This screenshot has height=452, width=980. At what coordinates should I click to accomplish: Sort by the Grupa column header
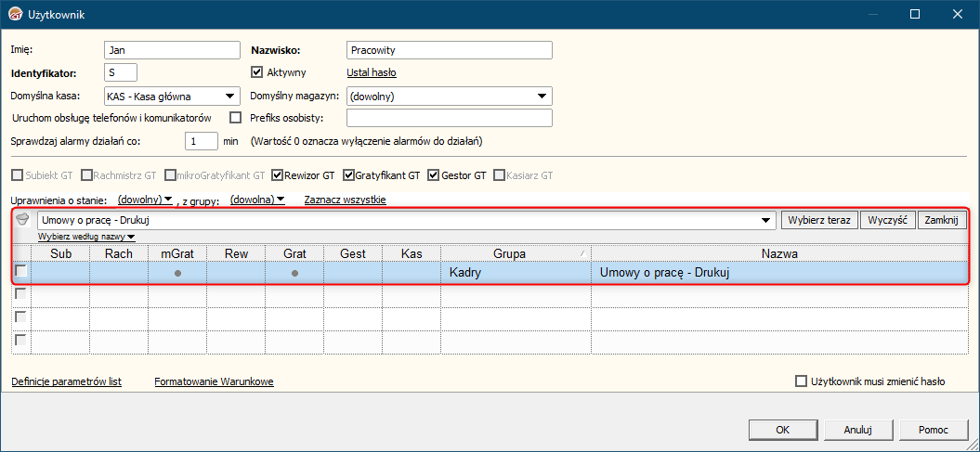point(516,253)
